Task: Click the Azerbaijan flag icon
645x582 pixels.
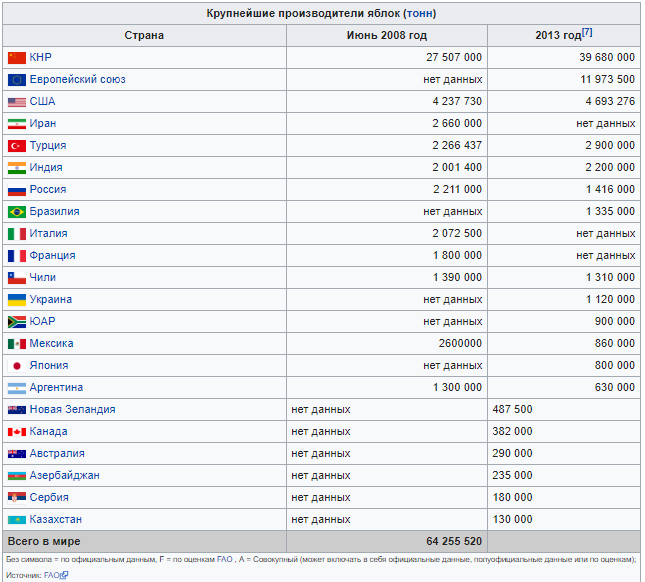Action: pyautogui.click(x=17, y=476)
